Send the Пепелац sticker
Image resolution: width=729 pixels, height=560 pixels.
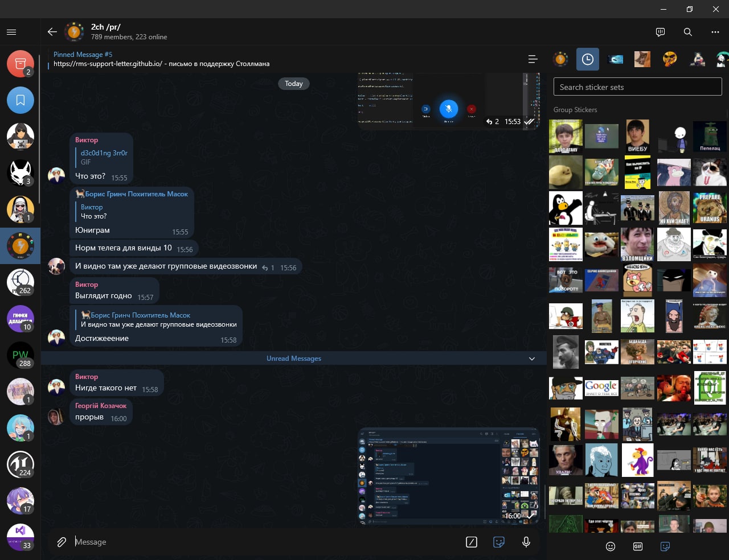pos(710,136)
